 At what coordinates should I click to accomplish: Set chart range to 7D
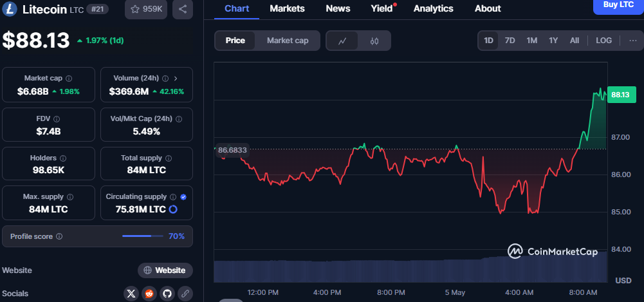coord(510,41)
